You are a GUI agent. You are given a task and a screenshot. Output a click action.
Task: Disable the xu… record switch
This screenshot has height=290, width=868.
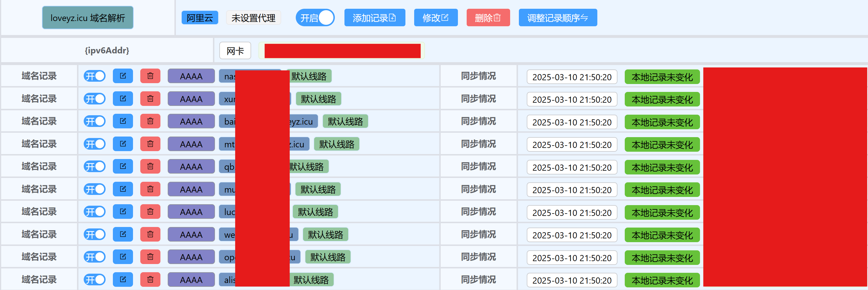coord(95,99)
